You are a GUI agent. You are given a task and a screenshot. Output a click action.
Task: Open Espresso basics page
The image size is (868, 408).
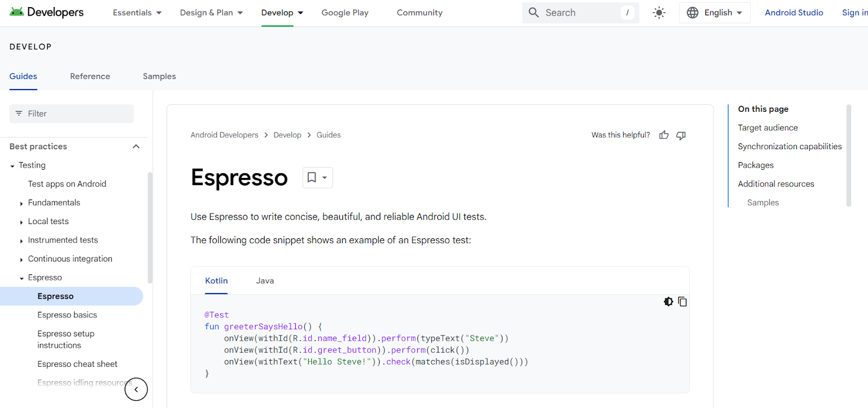tap(67, 315)
